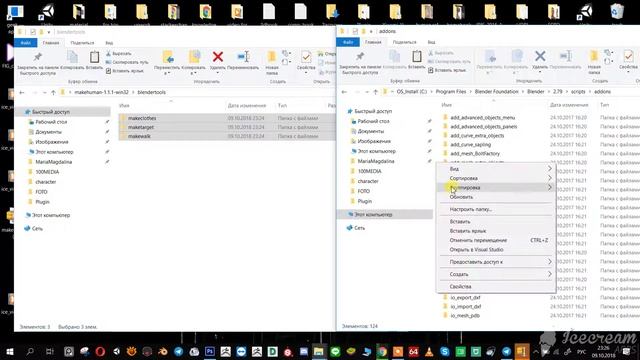This screenshot has height=360, width=640.
Task: Click Copy path (Скопировать путь) in blendertools ribbon
Action: pyautogui.click(x=127, y=62)
